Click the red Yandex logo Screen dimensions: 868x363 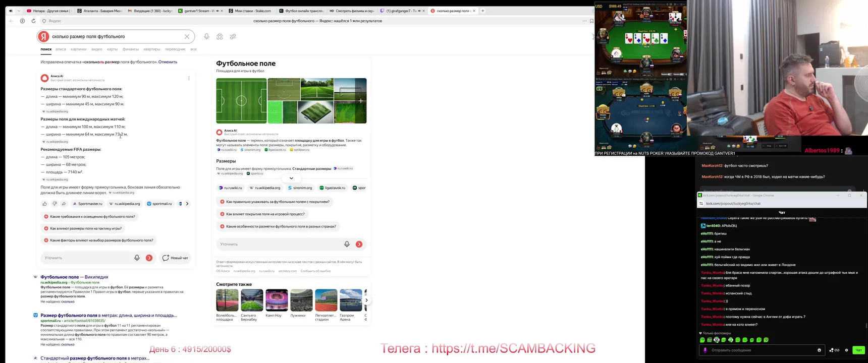tap(44, 36)
